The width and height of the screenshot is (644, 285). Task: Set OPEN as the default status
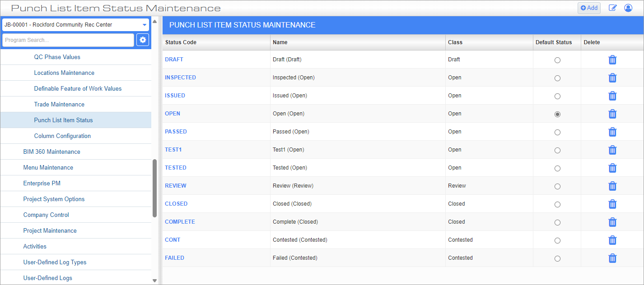tap(557, 114)
